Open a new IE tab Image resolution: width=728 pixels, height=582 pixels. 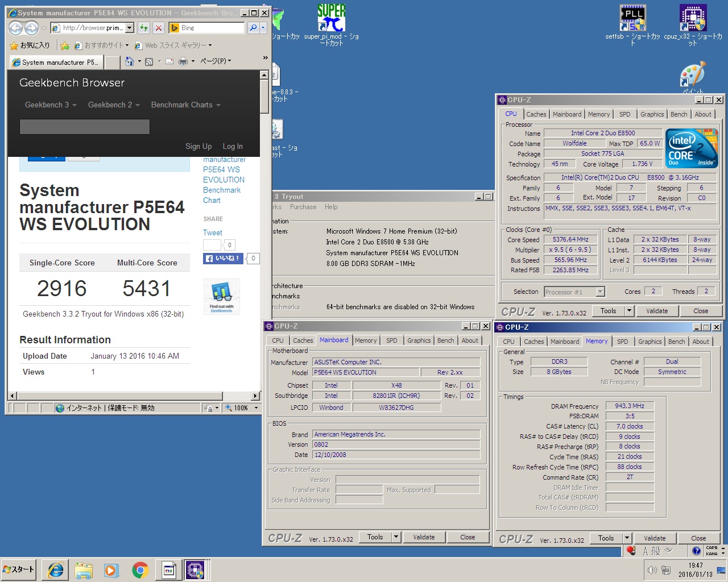tap(113, 62)
